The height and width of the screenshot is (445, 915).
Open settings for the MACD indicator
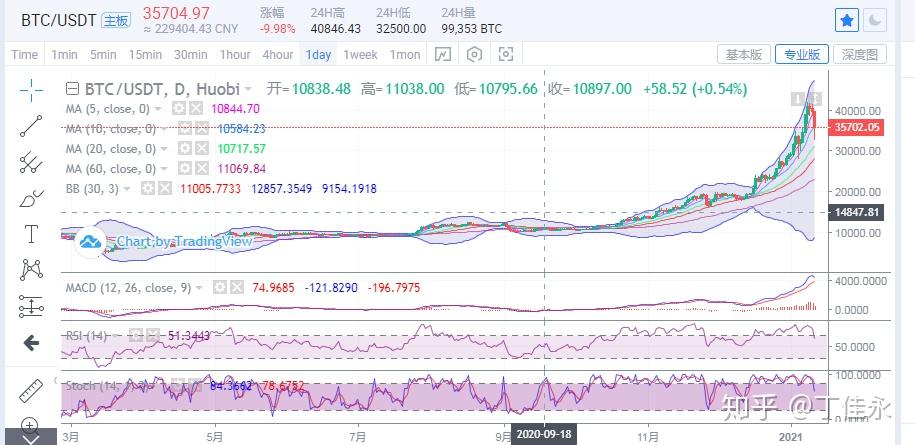(x=220, y=288)
